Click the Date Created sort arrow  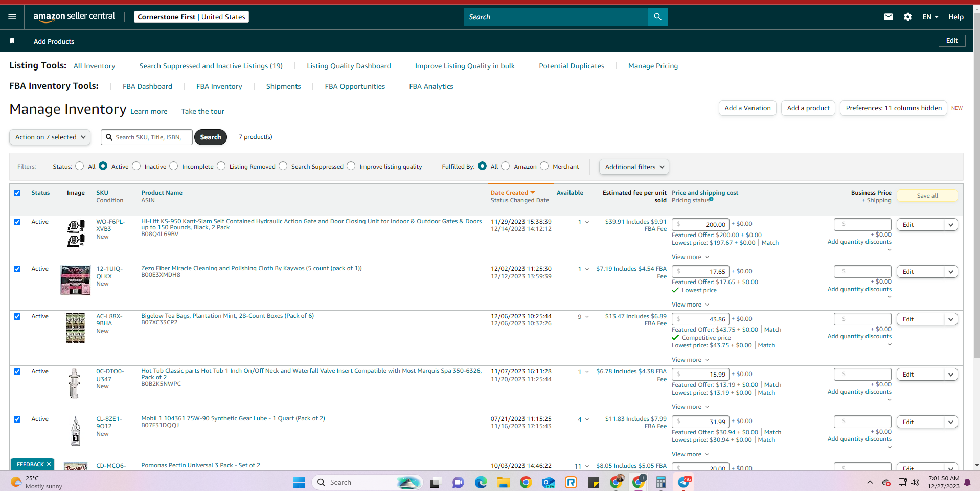click(533, 193)
